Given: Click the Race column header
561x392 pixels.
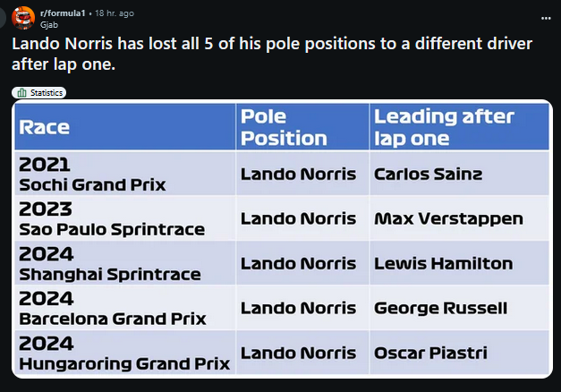Looking at the screenshot, I should [125, 127].
